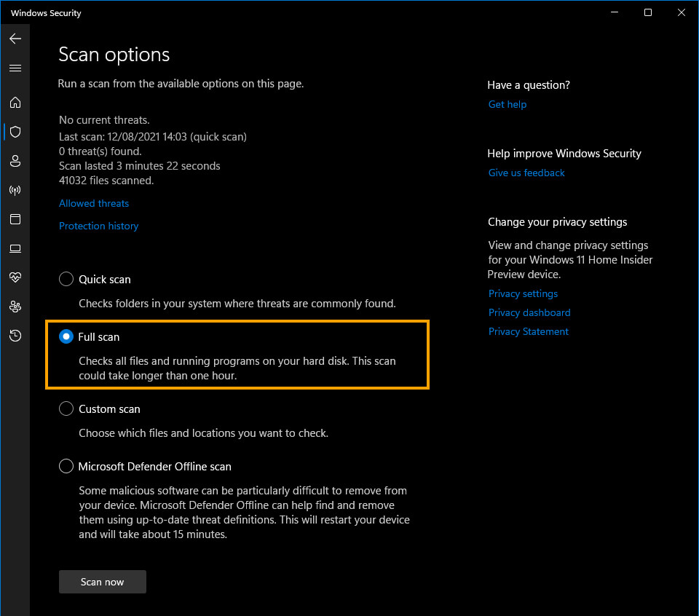Open the Privacy Statement link
Screen dimensions: 699x616
point(529,331)
